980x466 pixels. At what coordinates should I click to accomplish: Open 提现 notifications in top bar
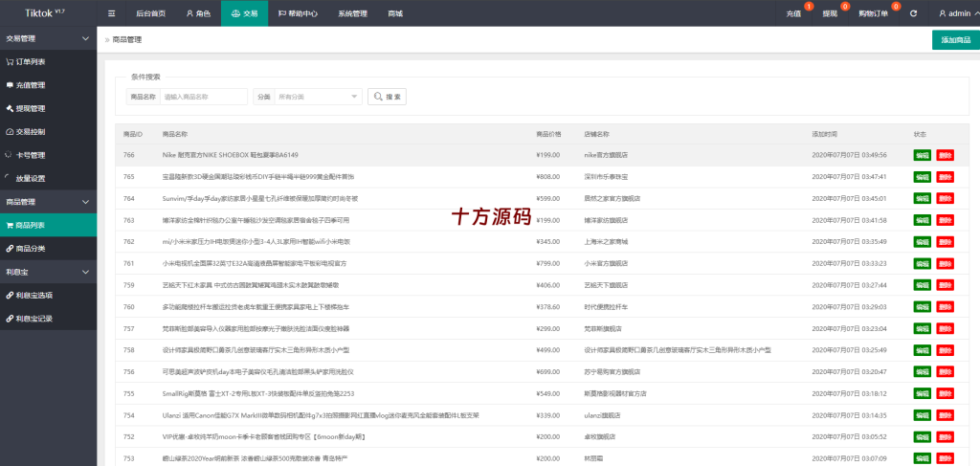tap(830, 13)
